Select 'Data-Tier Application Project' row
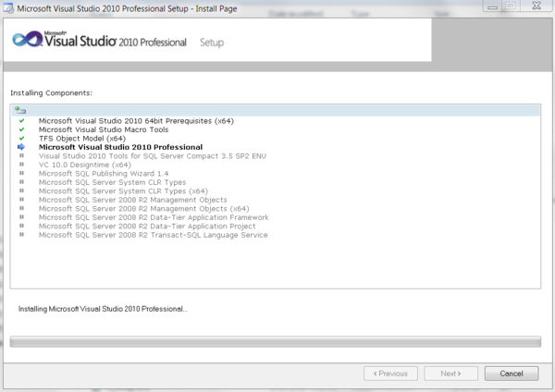555x392 pixels. pyautogui.click(x=147, y=227)
